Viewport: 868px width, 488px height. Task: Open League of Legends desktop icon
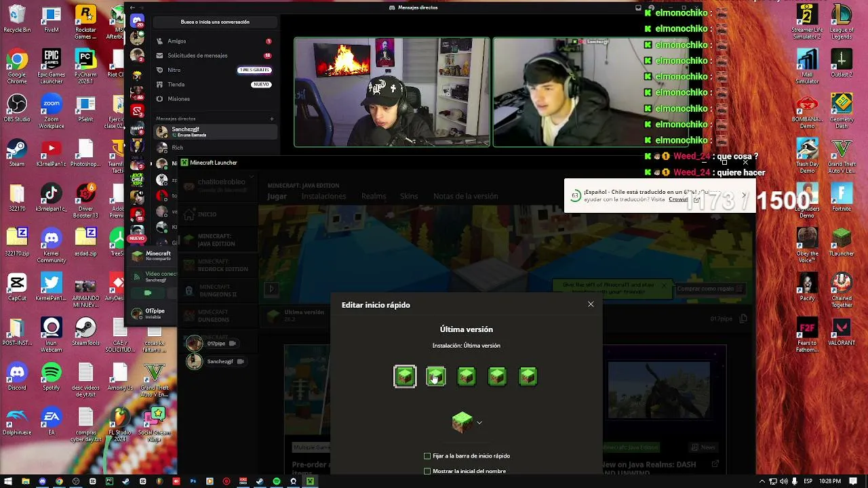pos(842,19)
